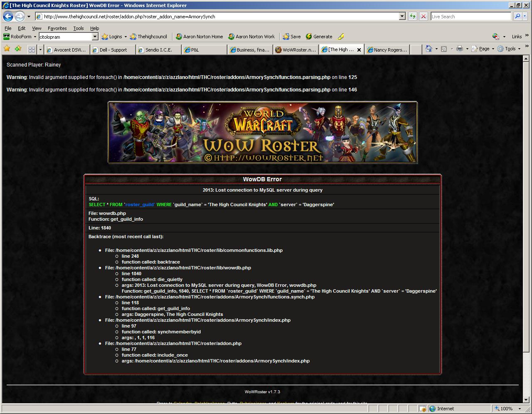Click the Print icon

pyautogui.click(x=459, y=49)
